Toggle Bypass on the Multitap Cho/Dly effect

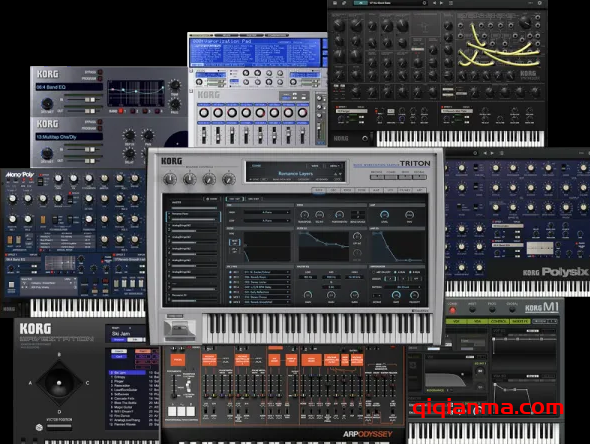[100, 122]
